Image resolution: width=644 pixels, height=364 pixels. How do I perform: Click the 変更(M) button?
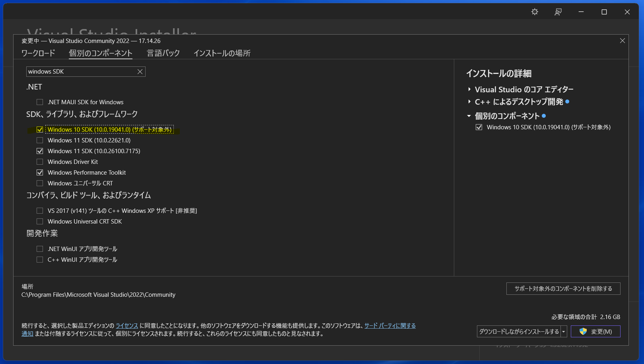pos(595,331)
